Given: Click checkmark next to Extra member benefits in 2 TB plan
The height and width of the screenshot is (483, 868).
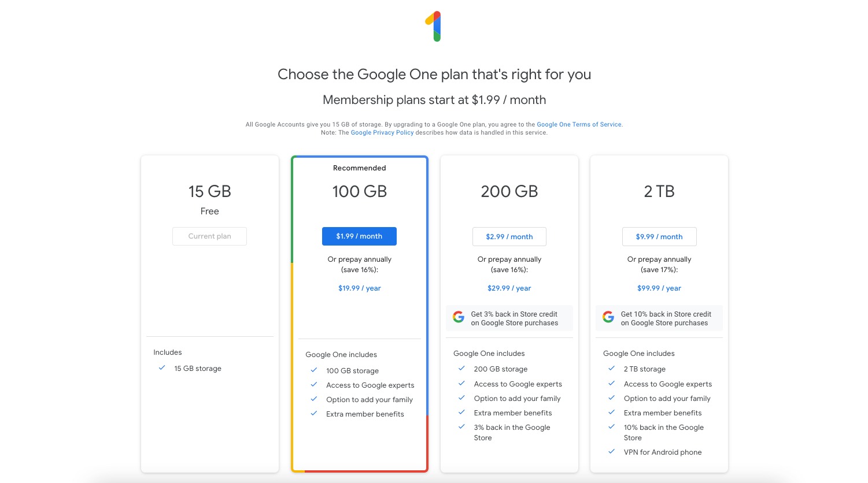Looking at the screenshot, I should tap(611, 412).
